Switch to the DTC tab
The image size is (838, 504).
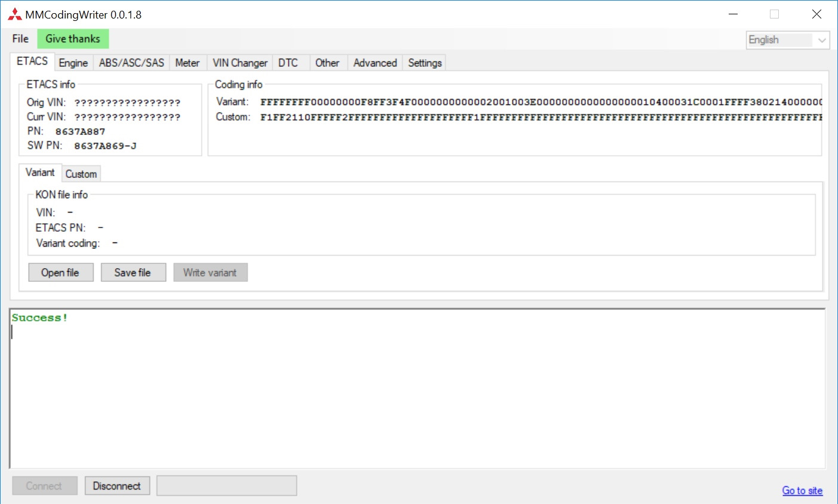(x=290, y=62)
